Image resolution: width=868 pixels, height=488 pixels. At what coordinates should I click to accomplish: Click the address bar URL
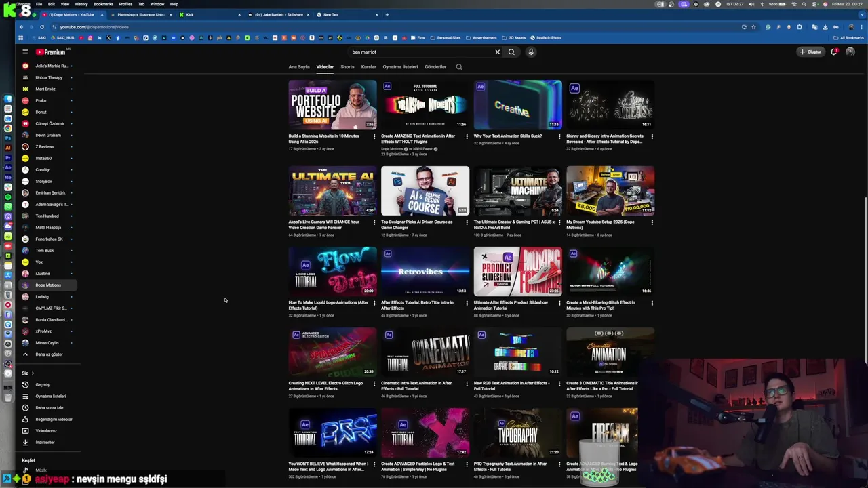coord(94,27)
